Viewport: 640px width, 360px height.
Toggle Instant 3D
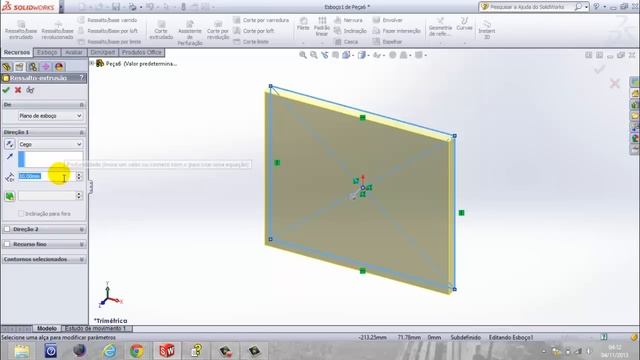click(487, 29)
